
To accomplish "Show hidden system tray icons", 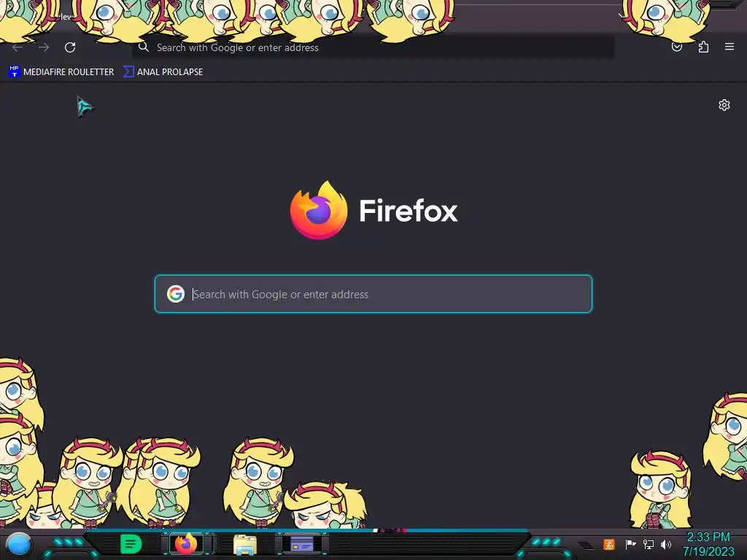I will 586,545.
